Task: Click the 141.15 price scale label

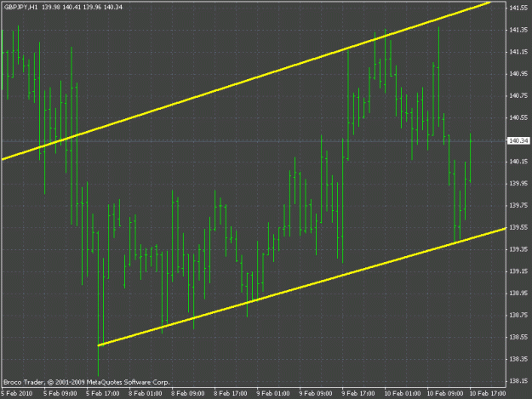Action: click(x=518, y=52)
